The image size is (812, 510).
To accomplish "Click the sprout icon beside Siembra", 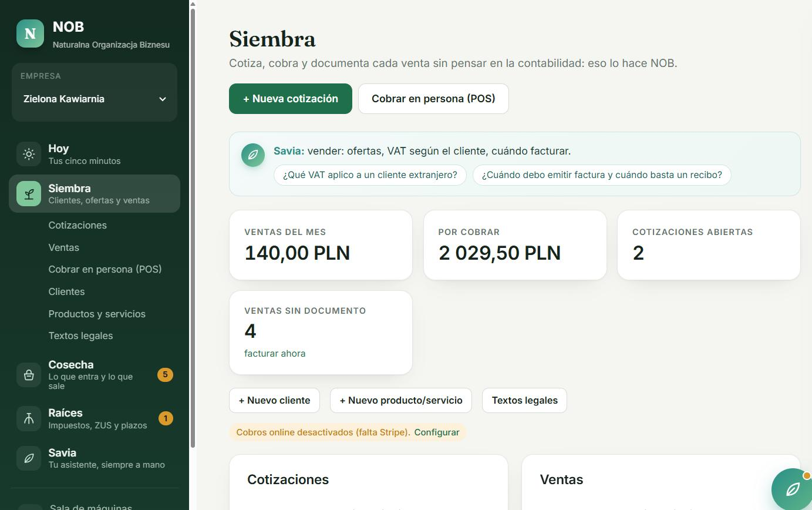I will (29, 194).
